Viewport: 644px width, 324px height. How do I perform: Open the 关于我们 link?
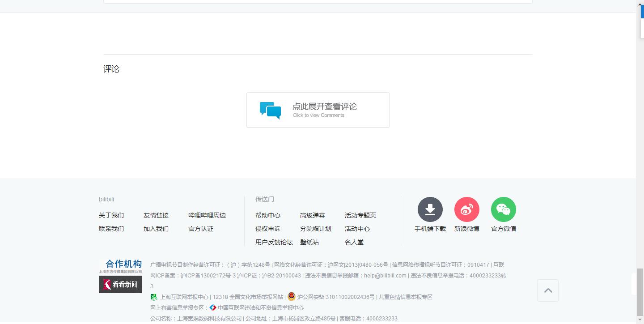coord(111,215)
